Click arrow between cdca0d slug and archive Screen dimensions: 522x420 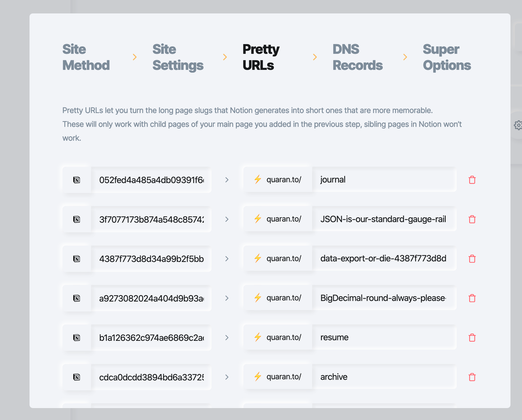(227, 377)
